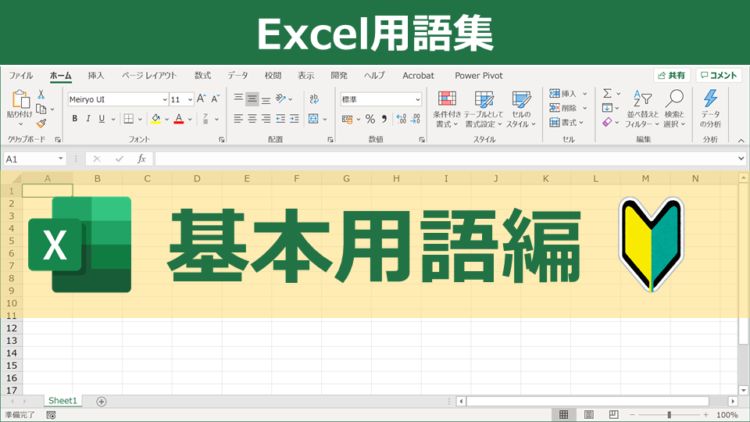Apply percent style
The width and height of the screenshot is (750, 422).
click(x=370, y=119)
